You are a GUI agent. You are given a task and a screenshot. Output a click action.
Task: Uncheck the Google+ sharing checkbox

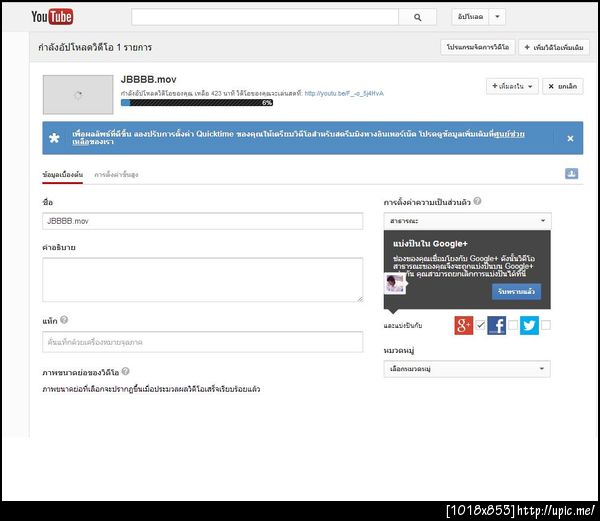[x=481, y=325]
